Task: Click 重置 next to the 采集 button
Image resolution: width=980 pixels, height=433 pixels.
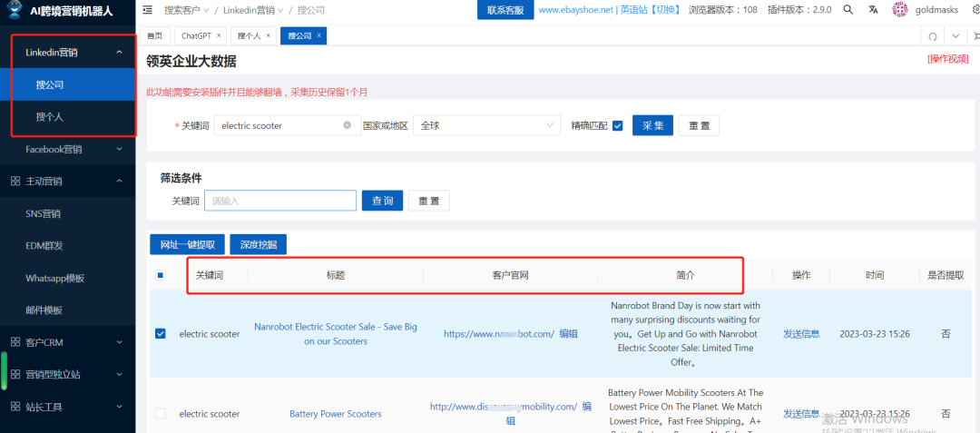Action: 699,125
